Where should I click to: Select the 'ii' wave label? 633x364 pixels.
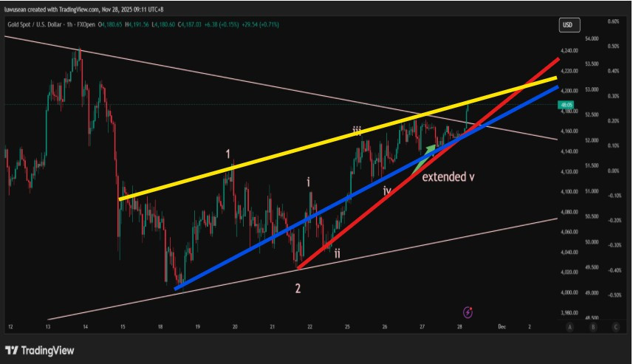coord(337,253)
